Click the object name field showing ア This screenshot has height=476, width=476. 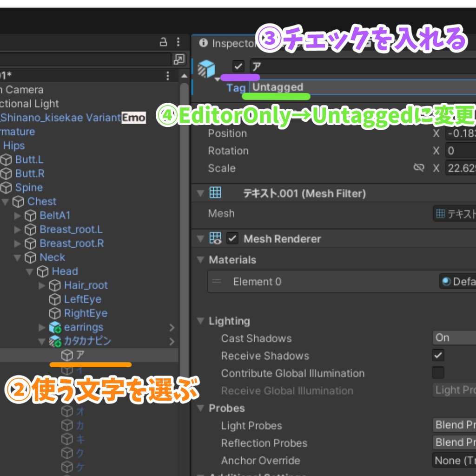(x=363, y=66)
